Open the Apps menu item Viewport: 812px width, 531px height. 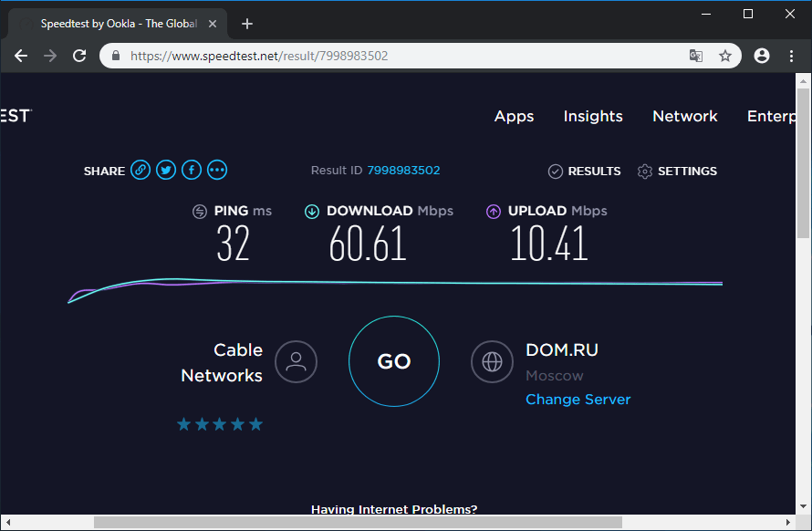point(514,116)
